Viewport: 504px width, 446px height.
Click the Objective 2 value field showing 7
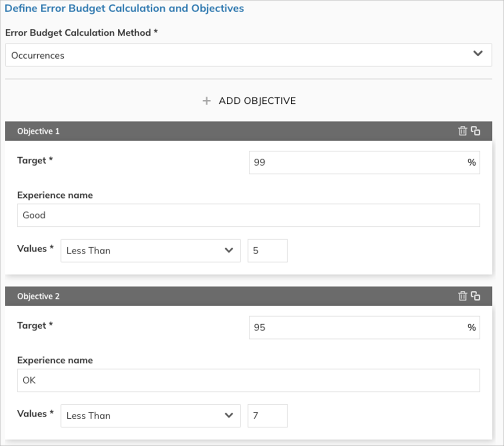click(x=268, y=416)
